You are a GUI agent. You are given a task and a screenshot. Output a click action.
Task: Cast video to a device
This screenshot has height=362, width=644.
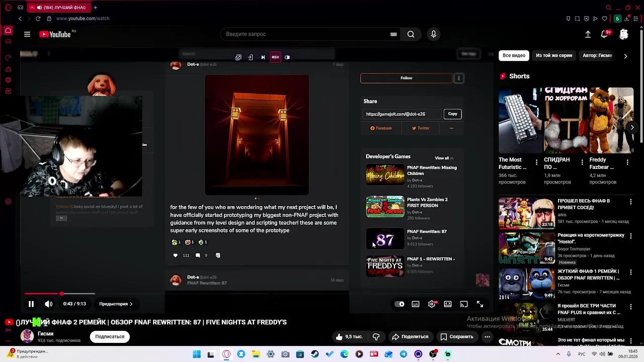coord(464,304)
